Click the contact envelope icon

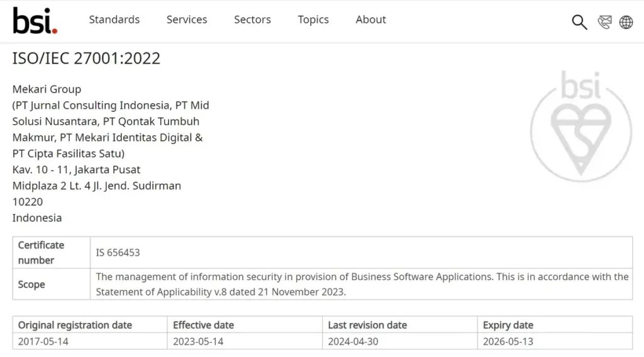(x=604, y=22)
